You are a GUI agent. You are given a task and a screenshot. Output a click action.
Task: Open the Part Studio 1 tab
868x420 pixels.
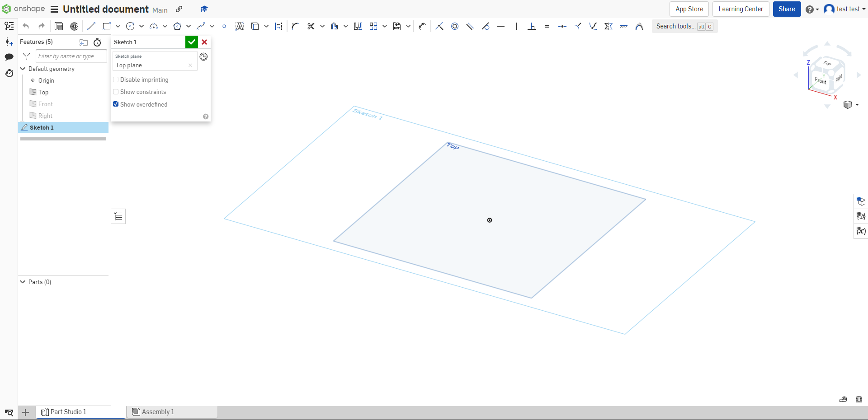[69, 411]
